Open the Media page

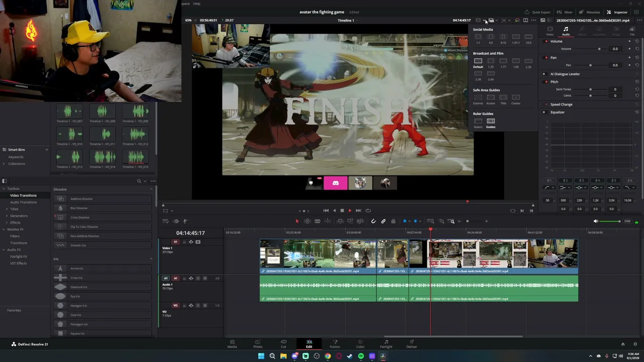pyautogui.click(x=232, y=344)
